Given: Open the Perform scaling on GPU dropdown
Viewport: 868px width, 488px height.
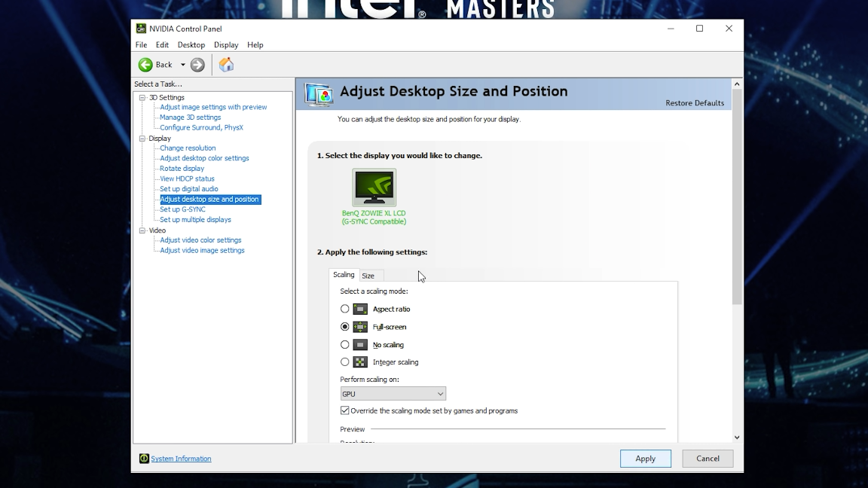Looking at the screenshot, I should pos(393,394).
